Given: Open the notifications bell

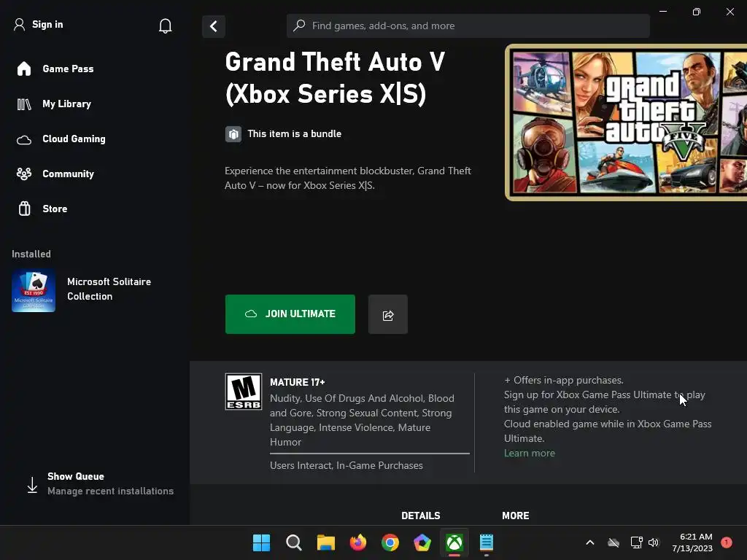Looking at the screenshot, I should 166,26.
